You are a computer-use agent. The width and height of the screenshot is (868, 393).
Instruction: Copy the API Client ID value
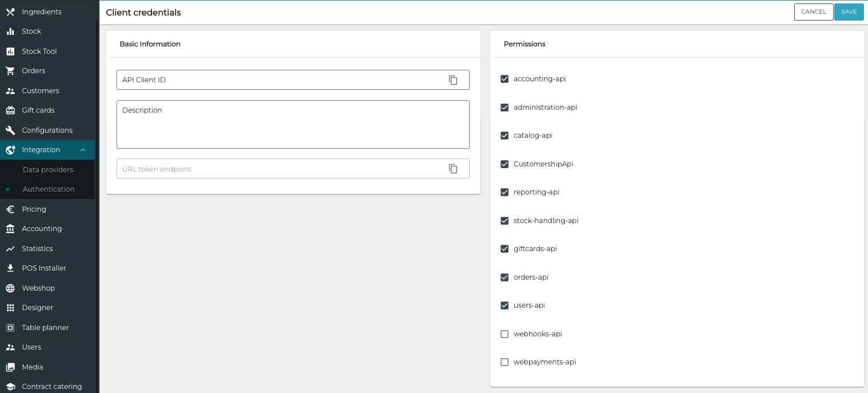(453, 80)
